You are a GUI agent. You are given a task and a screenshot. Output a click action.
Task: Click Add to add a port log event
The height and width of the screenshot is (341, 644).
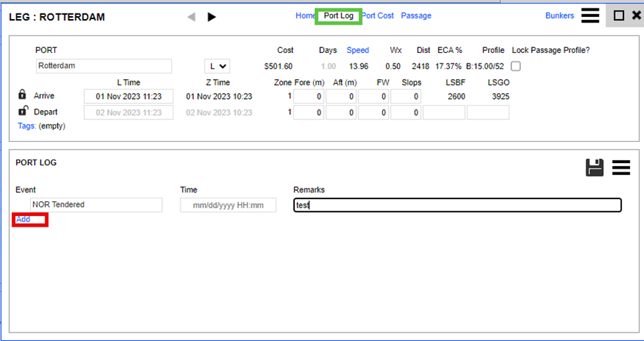pyautogui.click(x=23, y=220)
